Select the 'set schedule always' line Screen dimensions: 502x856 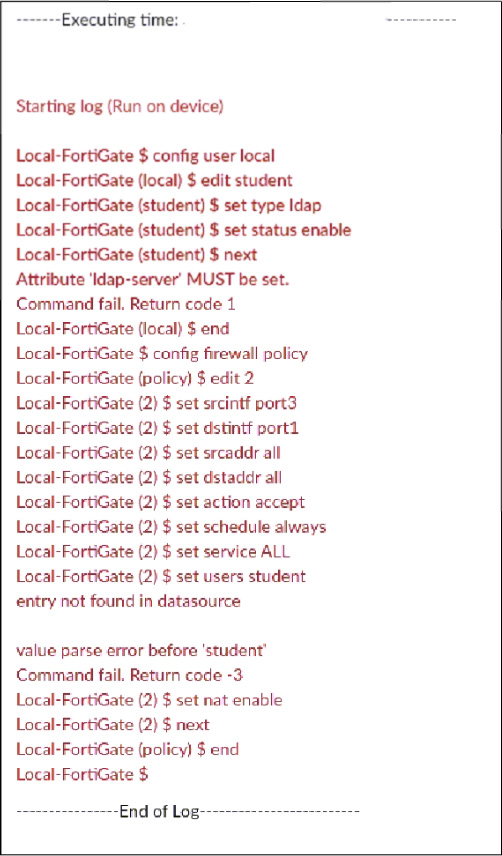tap(171, 527)
